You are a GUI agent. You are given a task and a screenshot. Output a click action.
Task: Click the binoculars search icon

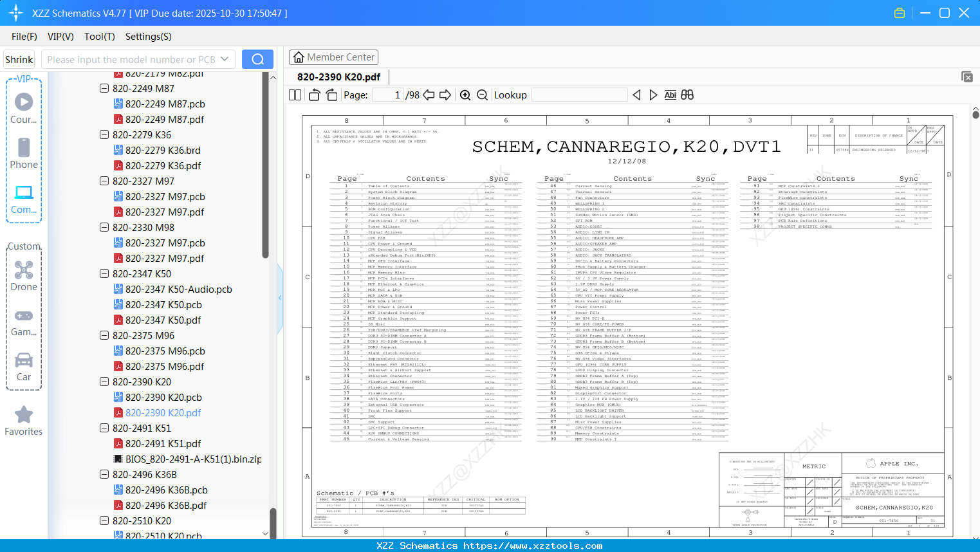pos(687,95)
